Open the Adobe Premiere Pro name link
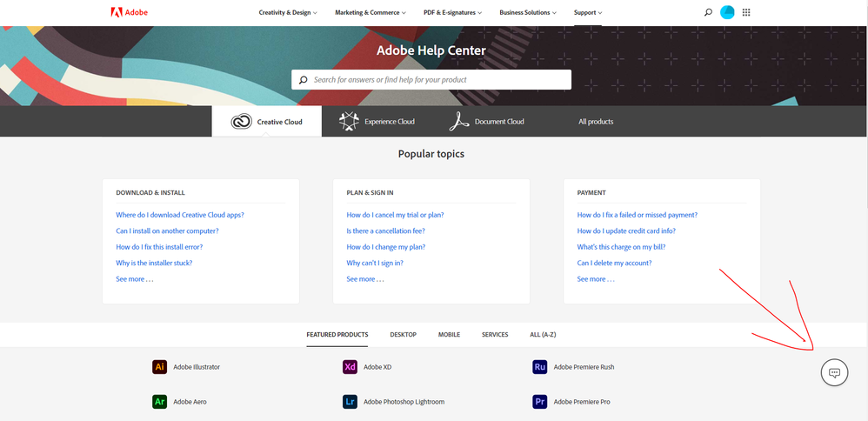This screenshot has width=868, height=421. point(582,402)
